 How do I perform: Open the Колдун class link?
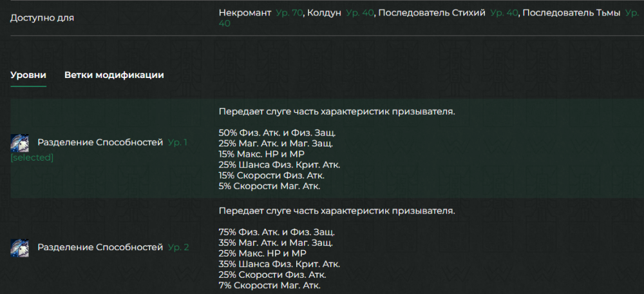[325, 13]
